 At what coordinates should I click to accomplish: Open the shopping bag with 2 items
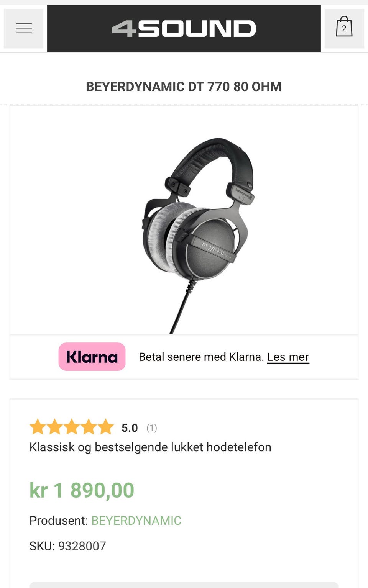point(344,28)
